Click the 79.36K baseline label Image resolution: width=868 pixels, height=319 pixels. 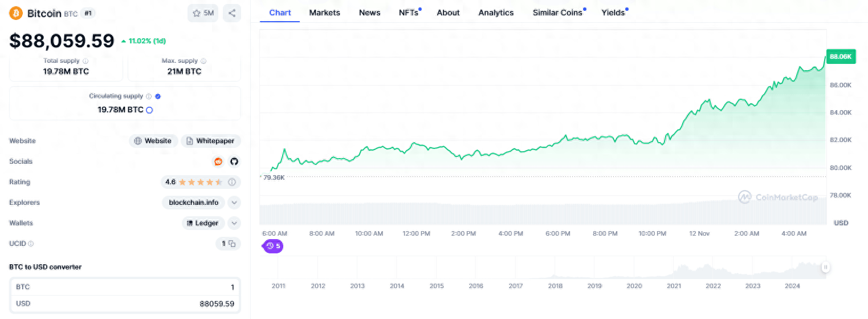[274, 177]
